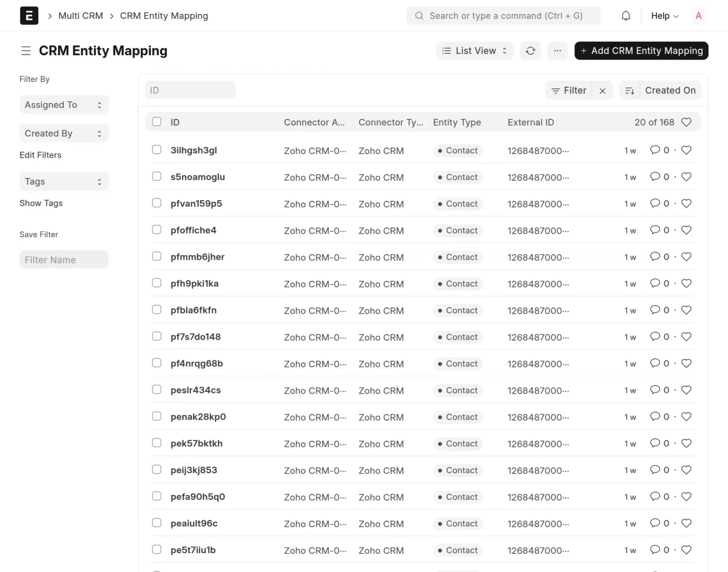Open the List View switcher dropdown
728x572 pixels.
pos(474,51)
